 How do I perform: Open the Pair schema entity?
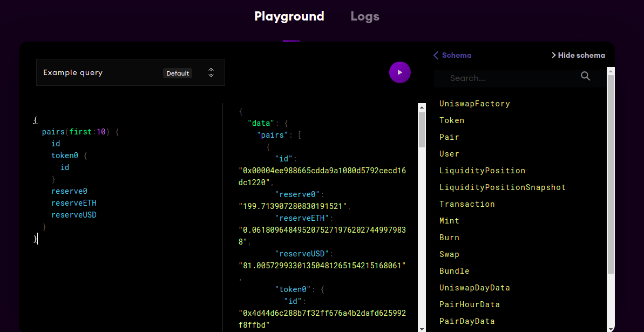[x=449, y=137]
